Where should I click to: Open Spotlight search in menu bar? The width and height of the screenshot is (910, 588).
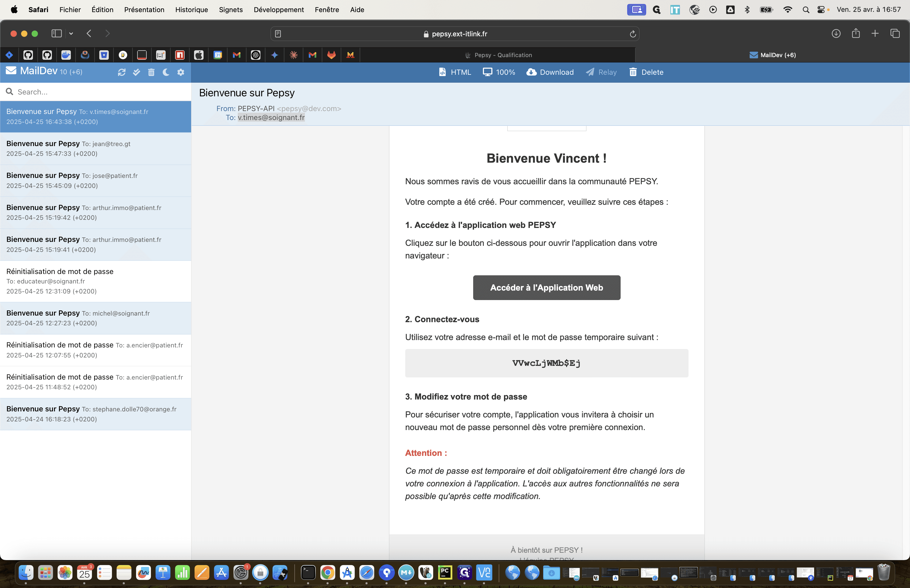pyautogui.click(x=806, y=9)
